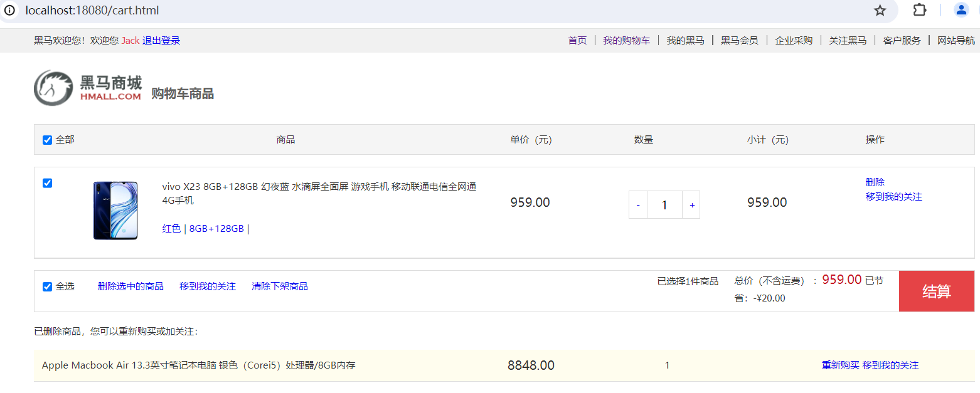Click 删除 for the vivo X23 item
The width and height of the screenshot is (980, 393).
[x=875, y=182]
